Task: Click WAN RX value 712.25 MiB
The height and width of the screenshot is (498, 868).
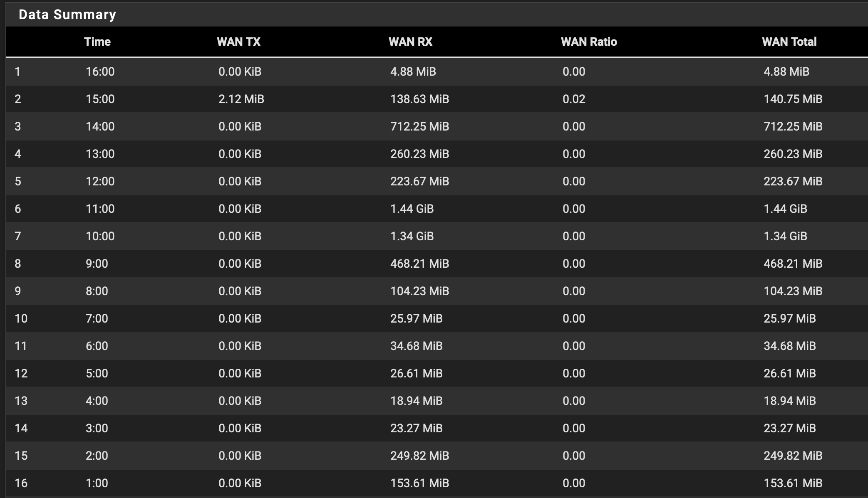Action: tap(419, 126)
